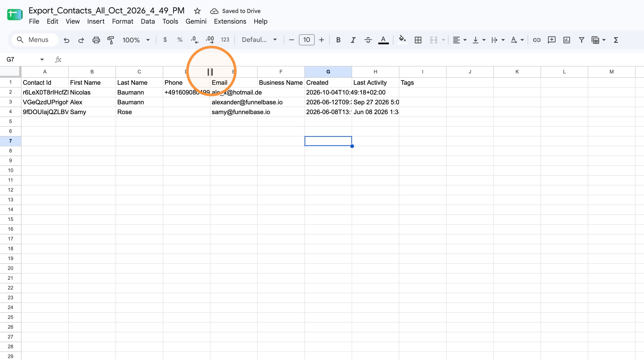Open the borders icon
Viewport: 644px width, 360px height.
[x=418, y=40]
